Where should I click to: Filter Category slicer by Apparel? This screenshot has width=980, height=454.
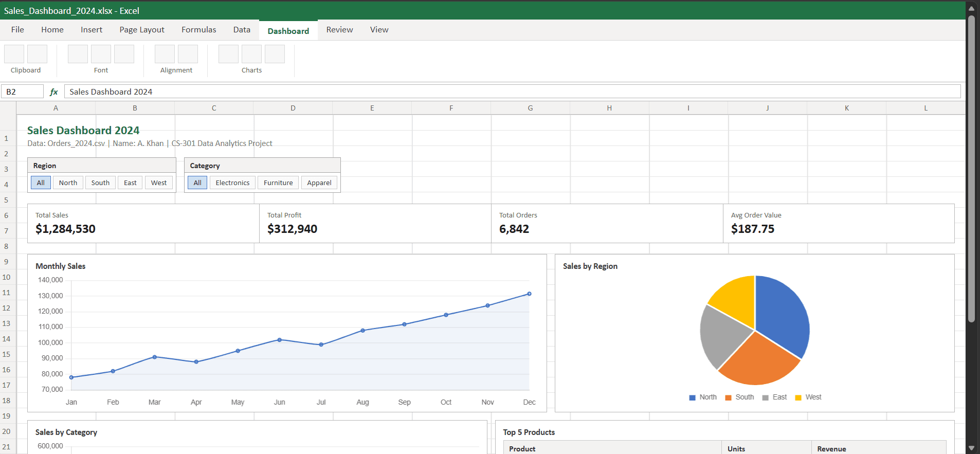319,183
